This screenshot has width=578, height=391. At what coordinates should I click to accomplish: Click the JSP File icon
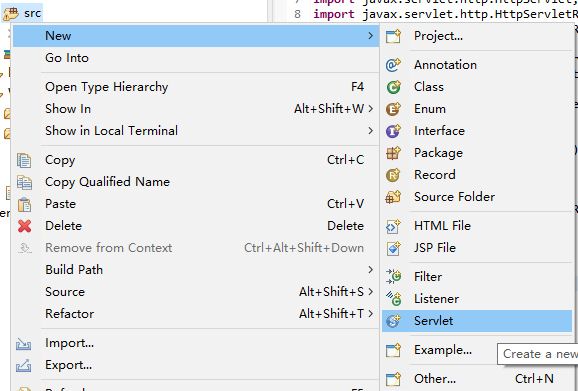click(x=393, y=248)
